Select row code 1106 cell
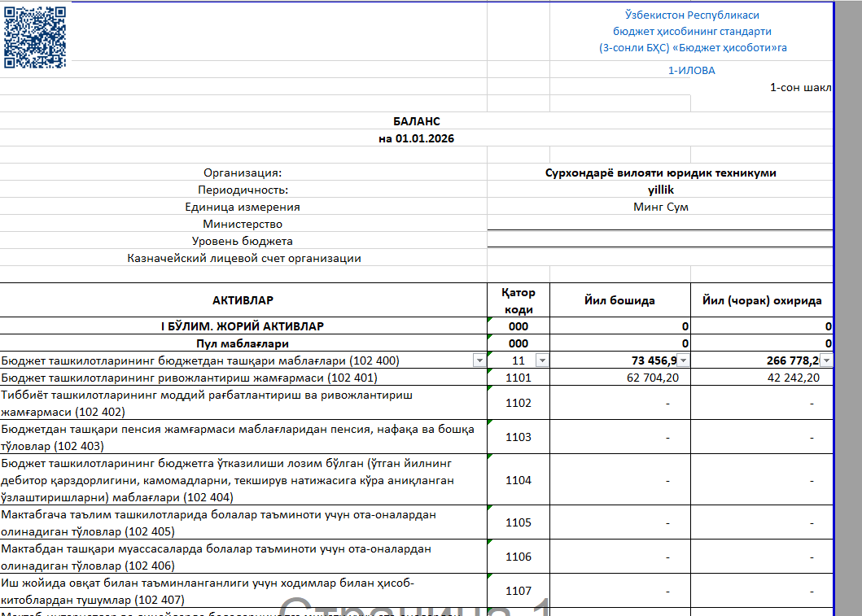Viewport: 862px width, 616px height. (519, 557)
